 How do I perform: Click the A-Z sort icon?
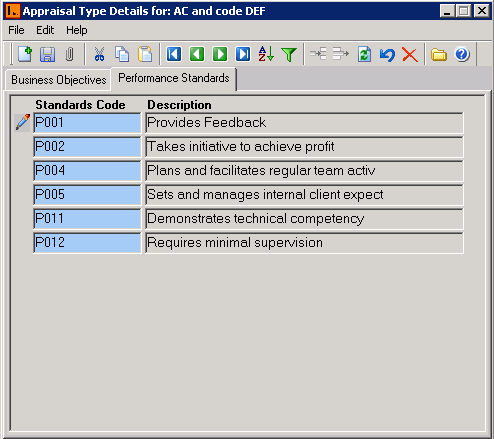click(x=266, y=54)
